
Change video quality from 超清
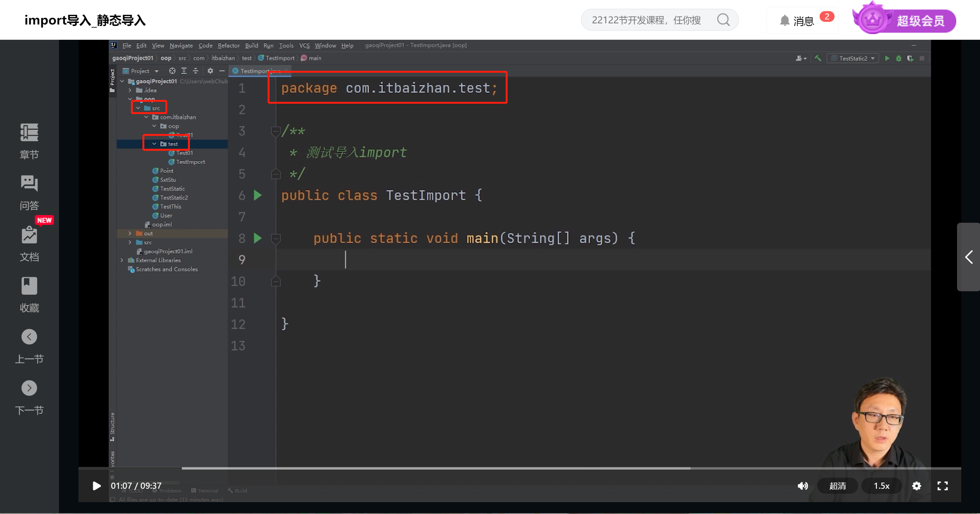click(x=838, y=486)
